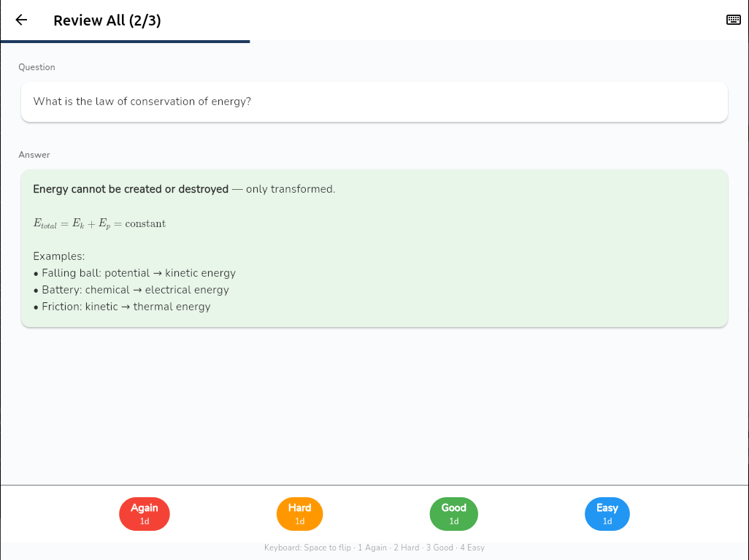Click the 'Review All (2/3)' title
The width and height of the screenshot is (749, 560).
click(107, 20)
